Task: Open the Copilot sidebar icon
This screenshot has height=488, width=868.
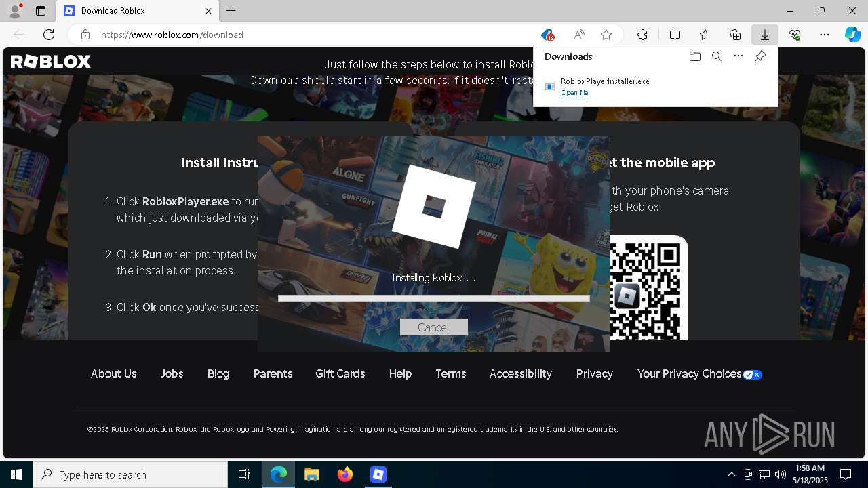Action: pos(853,35)
